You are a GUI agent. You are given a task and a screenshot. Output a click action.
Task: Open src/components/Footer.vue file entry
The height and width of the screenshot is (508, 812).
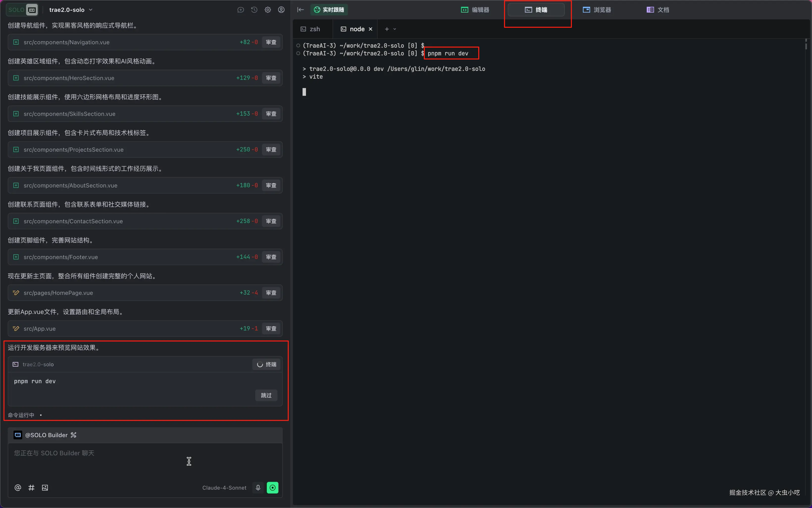click(145, 257)
